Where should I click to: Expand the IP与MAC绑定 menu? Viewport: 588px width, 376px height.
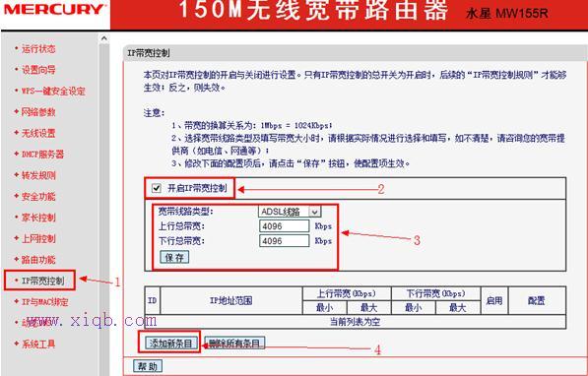pos(45,302)
